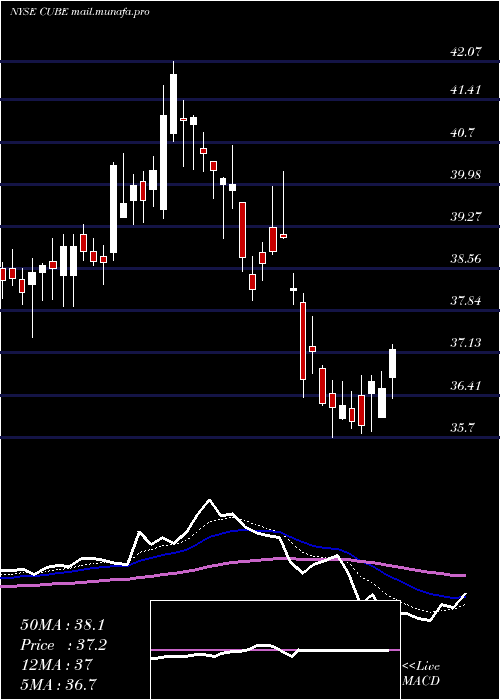Click the 'NYSE CUBE mail.munafa.pro' chart title

coord(79,12)
